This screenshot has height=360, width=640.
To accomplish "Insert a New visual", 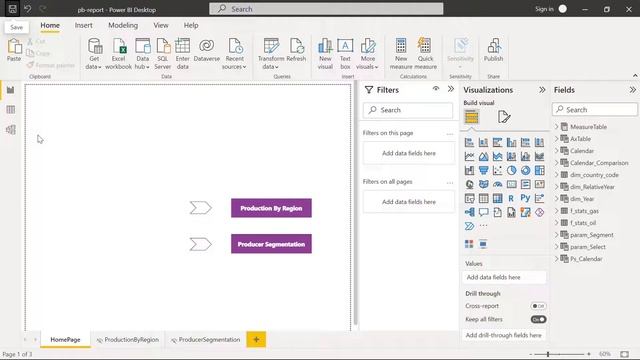I will pyautogui.click(x=325, y=53).
